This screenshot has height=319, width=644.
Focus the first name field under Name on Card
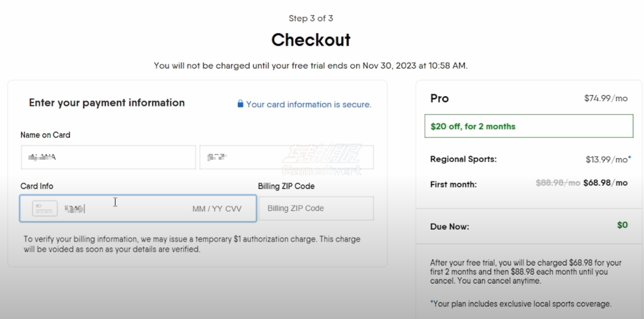108,157
